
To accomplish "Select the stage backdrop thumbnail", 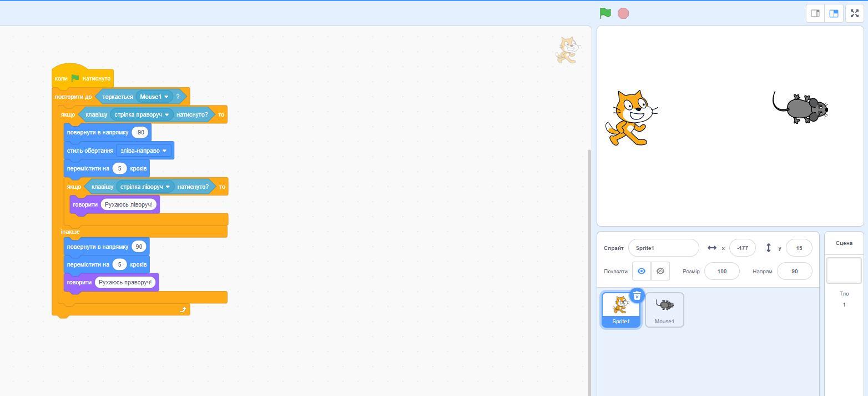I will coord(844,270).
